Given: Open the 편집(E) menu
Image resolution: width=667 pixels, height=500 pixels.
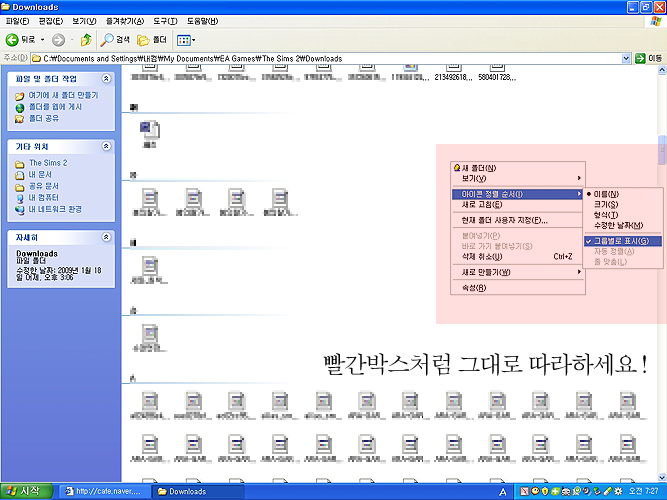Looking at the screenshot, I should 51,21.
